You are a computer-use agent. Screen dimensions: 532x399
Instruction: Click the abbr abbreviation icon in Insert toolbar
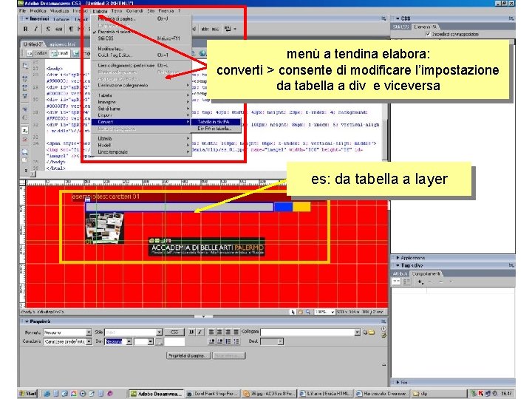205,29
